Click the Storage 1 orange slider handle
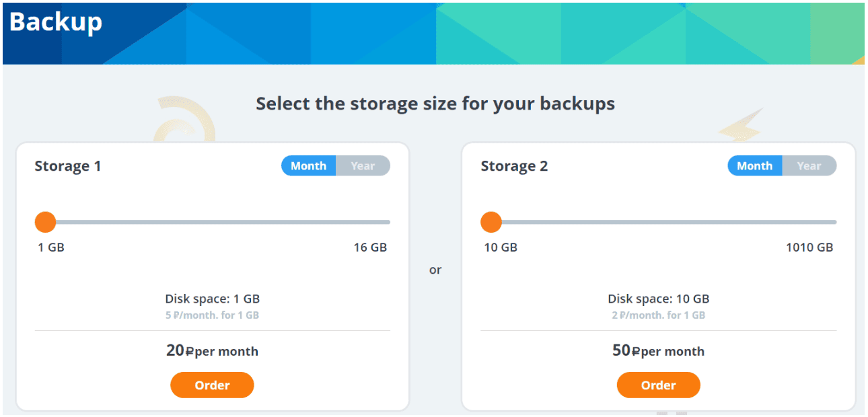The image size is (868, 417). coord(45,222)
